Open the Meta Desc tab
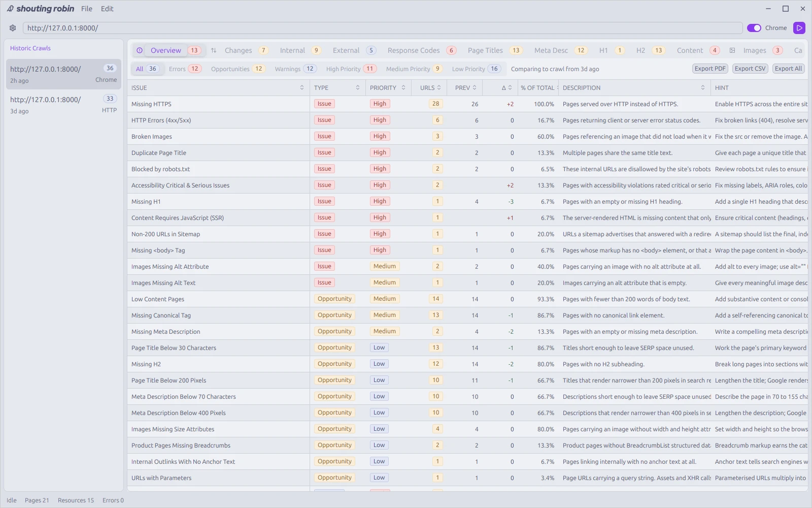The image size is (812, 508). (560, 50)
